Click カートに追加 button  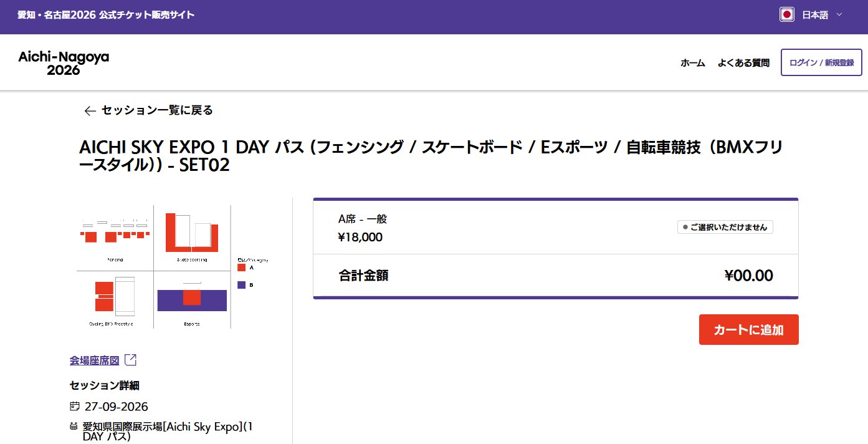click(748, 329)
